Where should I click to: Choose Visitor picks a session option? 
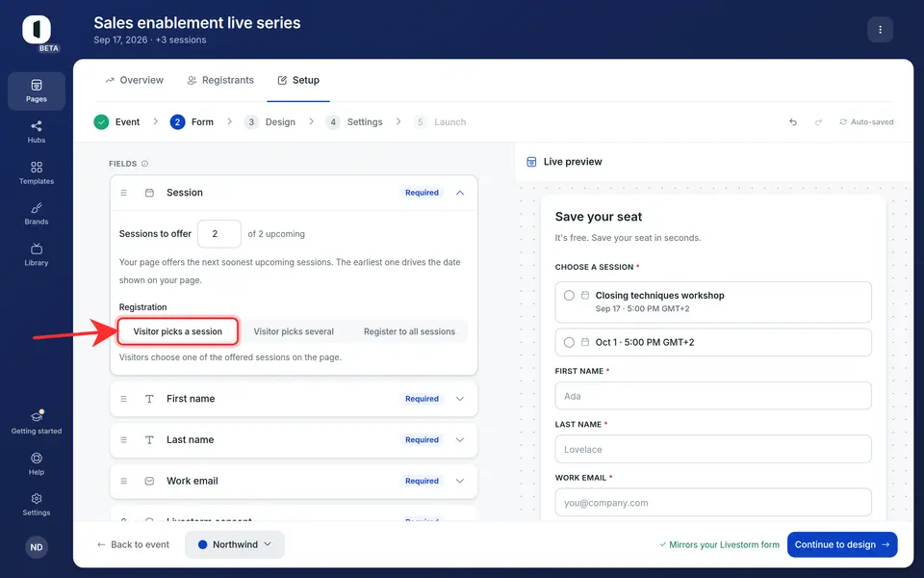tap(178, 331)
